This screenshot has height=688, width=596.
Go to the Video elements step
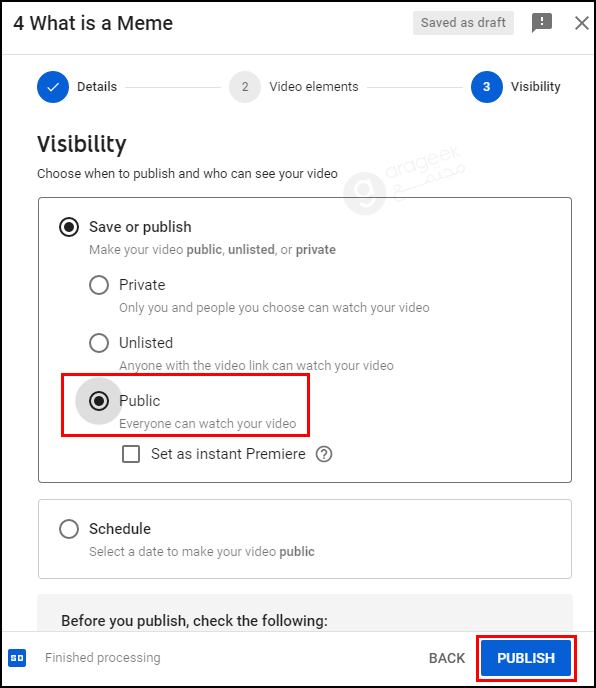coord(314,87)
